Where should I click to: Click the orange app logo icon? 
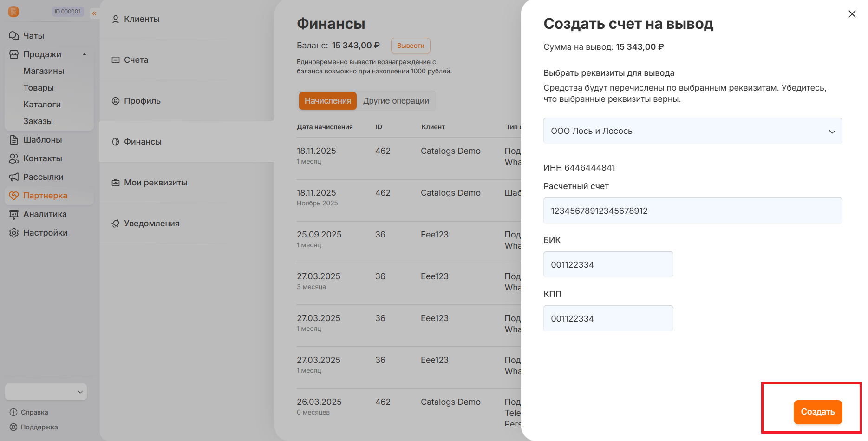point(13,12)
